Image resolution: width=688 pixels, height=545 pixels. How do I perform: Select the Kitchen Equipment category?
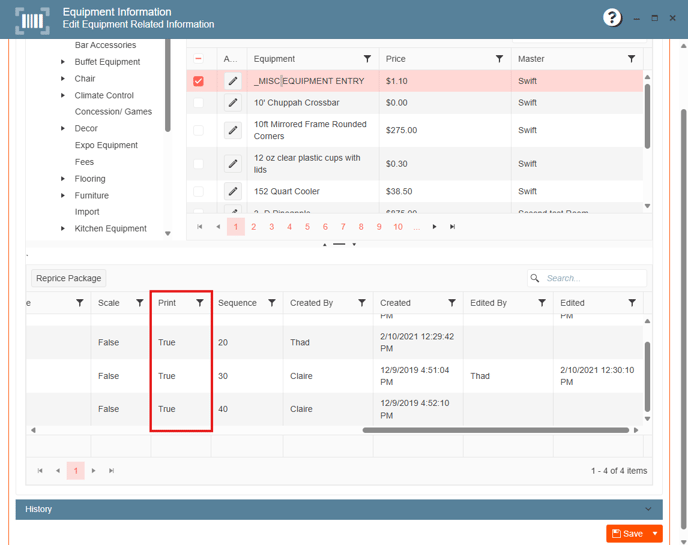point(110,229)
